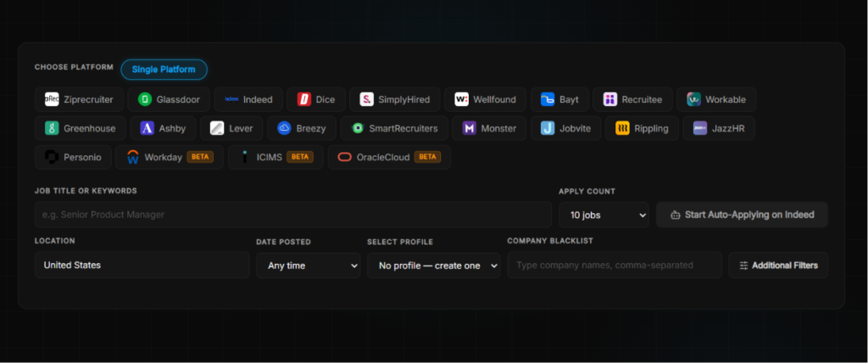Screen dimensions: 868x363
Task: Select the JazzHR logo icon
Action: (x=700, y=129)
